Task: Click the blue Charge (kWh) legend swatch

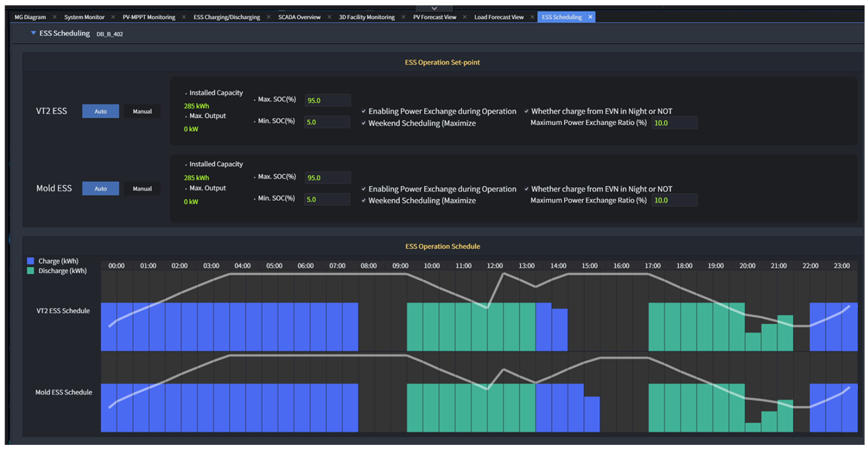Action: pyautogui.click(x=31, y=261)
